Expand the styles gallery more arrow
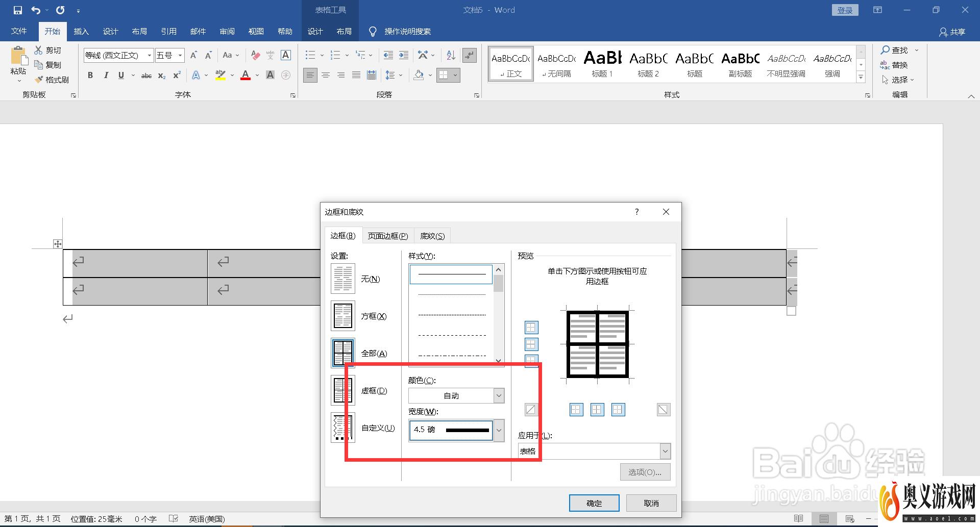The width and height of the screenshot is (980, 527). (861, 77)
